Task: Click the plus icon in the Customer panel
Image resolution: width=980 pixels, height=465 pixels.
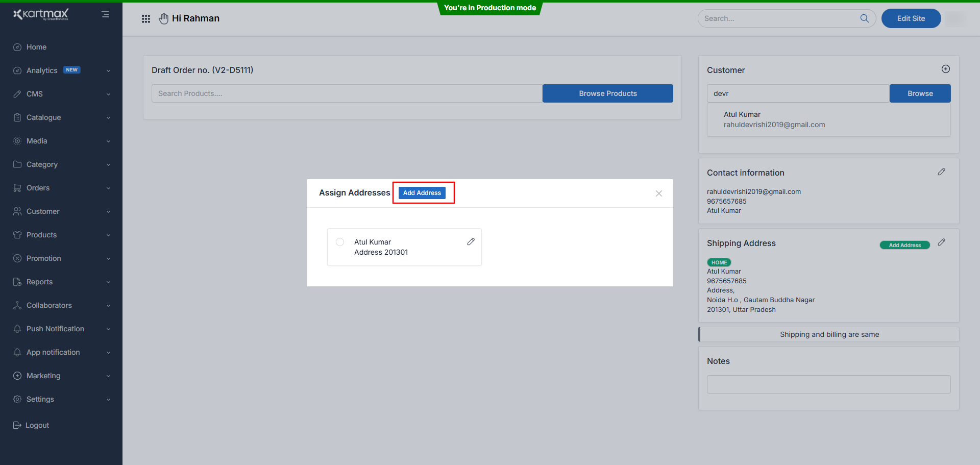Action: [945, 69]
